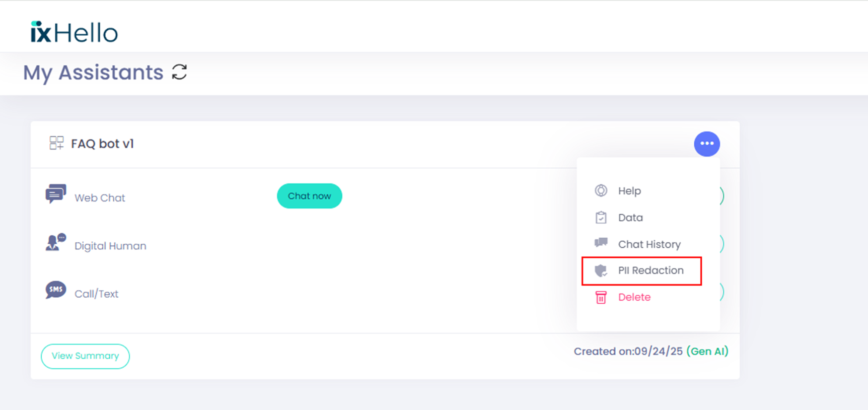Choose PII Redaction in the menu

tap(650, 270)
